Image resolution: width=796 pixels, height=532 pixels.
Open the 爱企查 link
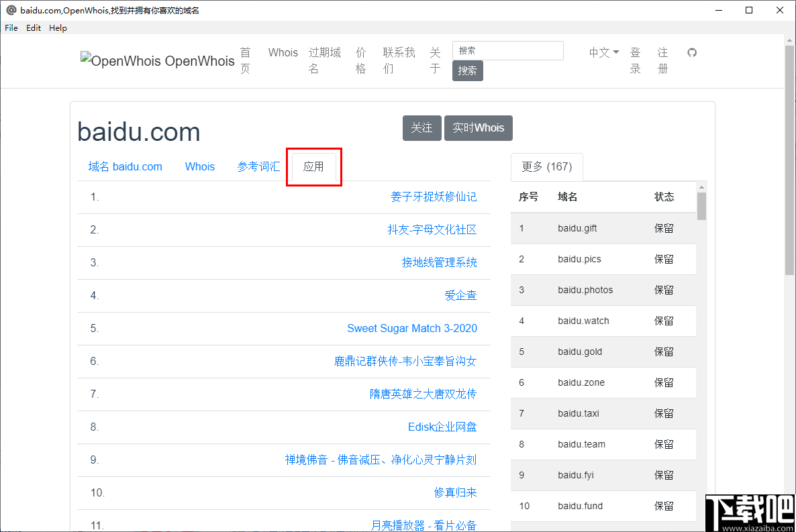pos(460,295)
